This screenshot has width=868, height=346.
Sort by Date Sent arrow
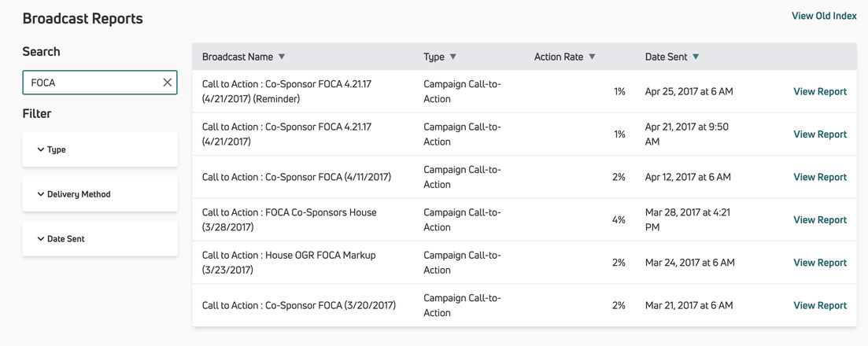(696, 57)
